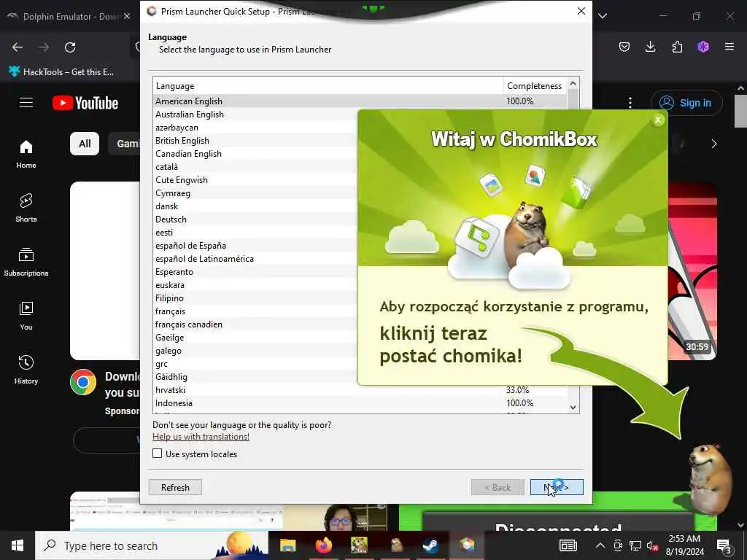Open YouTube hamburger guide menu
Viewport: 747px width, 560px height.
click(26, 103)
